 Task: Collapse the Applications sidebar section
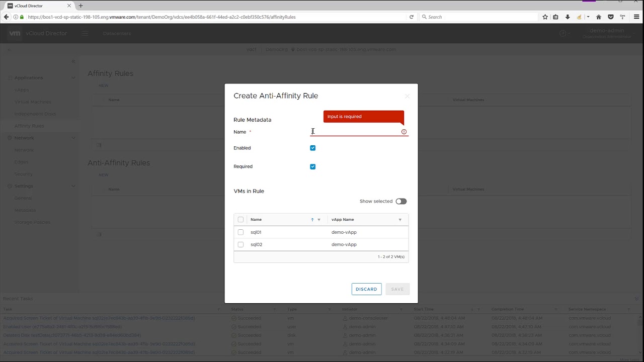pos(73,78)
